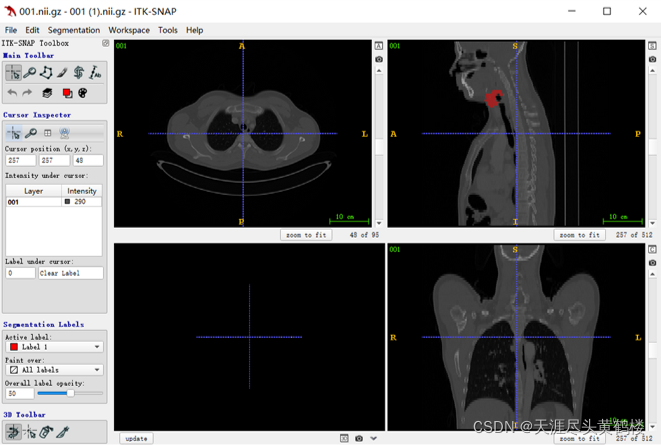Click the update button for 3D view
Image resolution: width=661 pixels, height=445 pixels.
[x=136, y=439]
